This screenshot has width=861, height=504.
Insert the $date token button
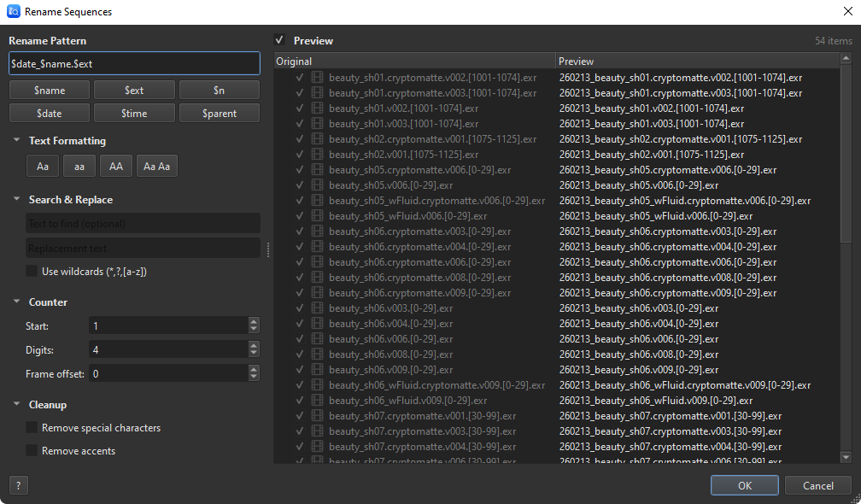pos(50,113)
